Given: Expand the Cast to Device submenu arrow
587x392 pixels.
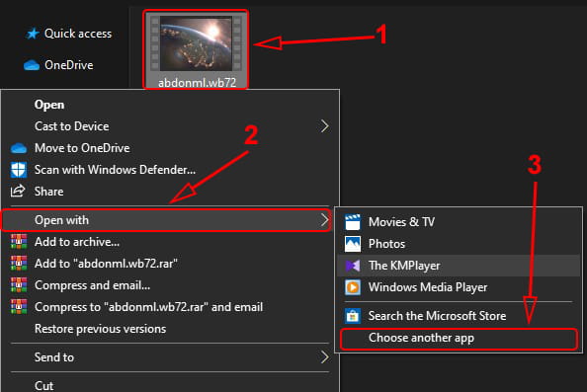Looking at the screenshot, I should coord(324,126).
